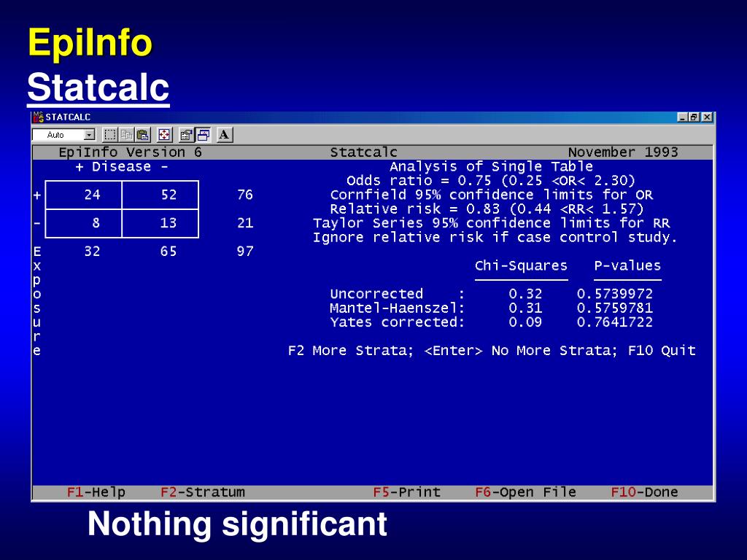
Task: Click the 'Yates corrected:' row label
Action: click(398, 322)
